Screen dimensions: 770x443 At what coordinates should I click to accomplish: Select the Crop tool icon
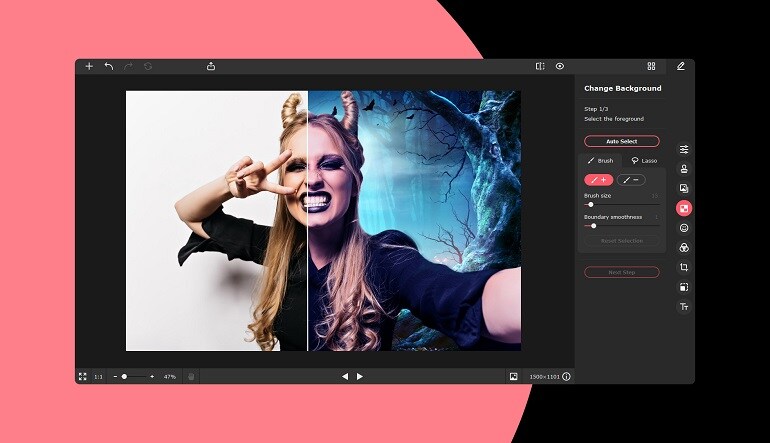pyautogui.click(x=684, y=267)
